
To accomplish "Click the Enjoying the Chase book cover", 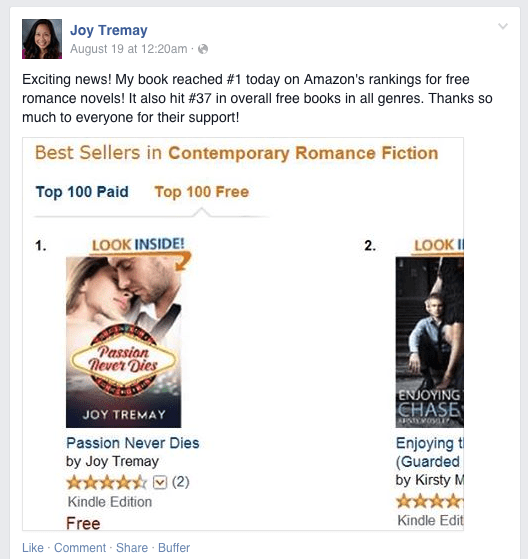I will 430,342.
